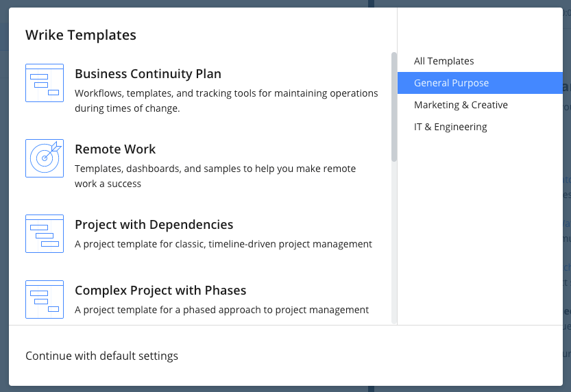Screen dimensions: 571x392
Task: Select the Project with Dependencies title
Action: pyautogui.click(x=154, y=225)
